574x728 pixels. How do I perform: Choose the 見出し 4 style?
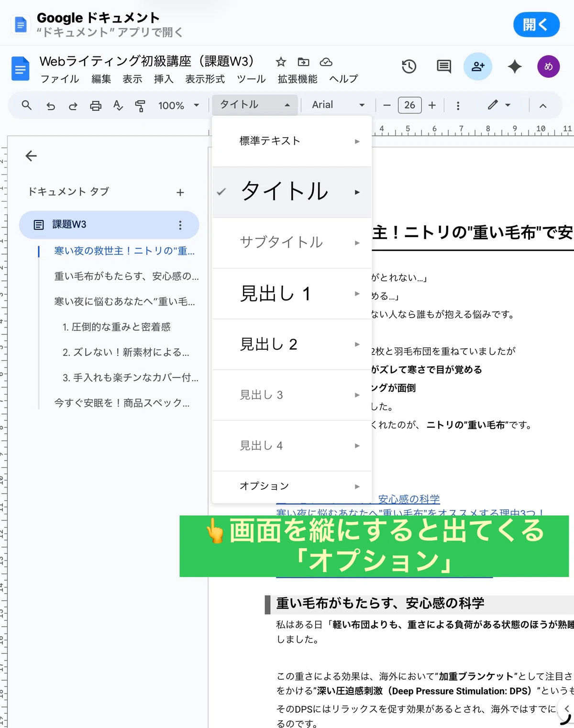[x=292, y=445]
